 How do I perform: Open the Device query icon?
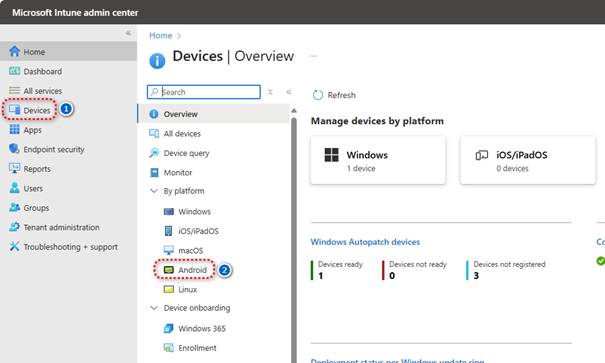point(154,153)
